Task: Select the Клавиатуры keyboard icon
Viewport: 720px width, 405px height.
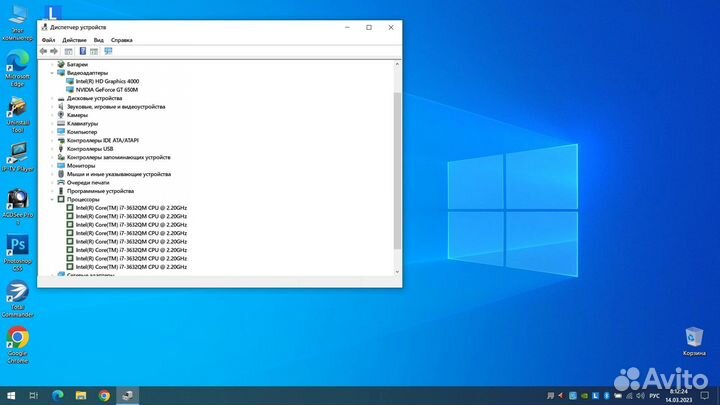Action: (x=61, y=124)
